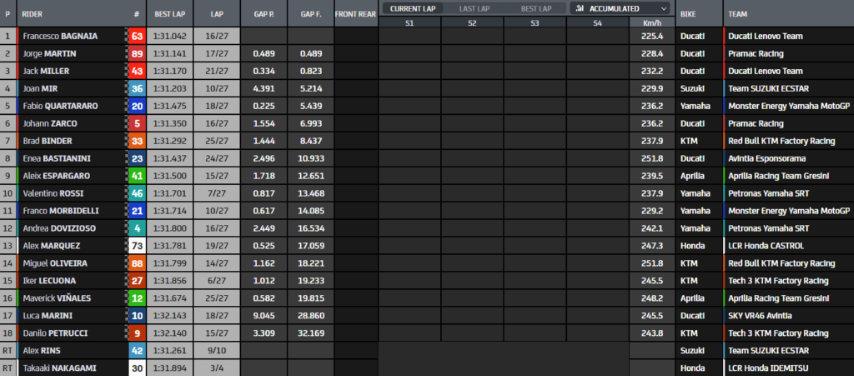Select the BEST LAP sector tab
854x376 pixels.
point(536,8)
